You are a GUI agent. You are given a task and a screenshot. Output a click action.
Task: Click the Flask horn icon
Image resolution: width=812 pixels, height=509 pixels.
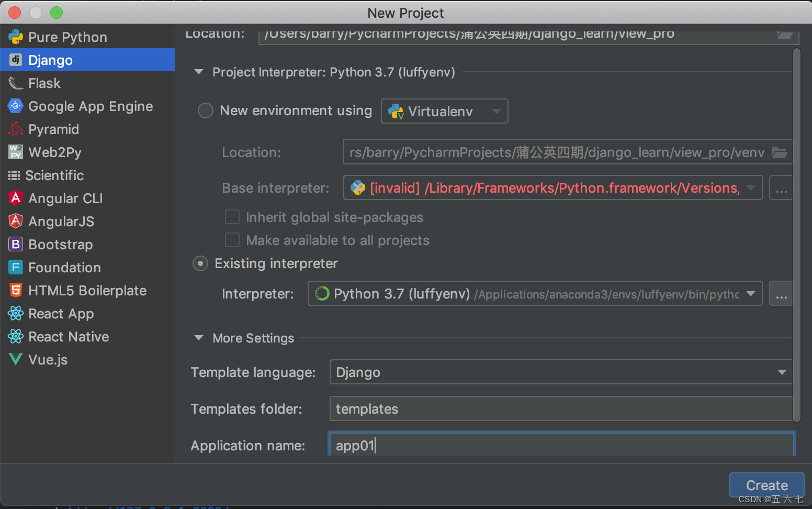[16, 83]
